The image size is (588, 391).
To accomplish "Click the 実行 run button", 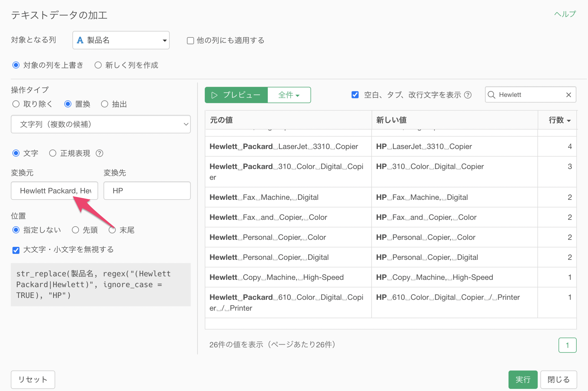I will [x=523, y=380].
